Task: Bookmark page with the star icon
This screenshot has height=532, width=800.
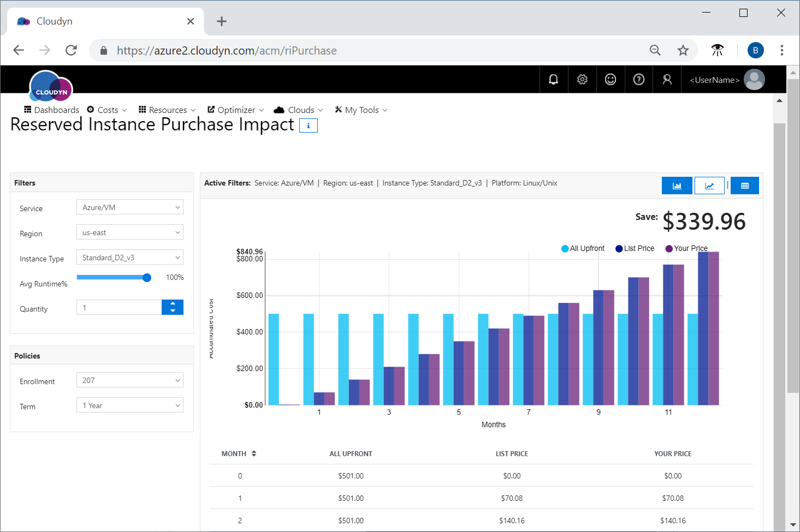Action: [683, 51]
